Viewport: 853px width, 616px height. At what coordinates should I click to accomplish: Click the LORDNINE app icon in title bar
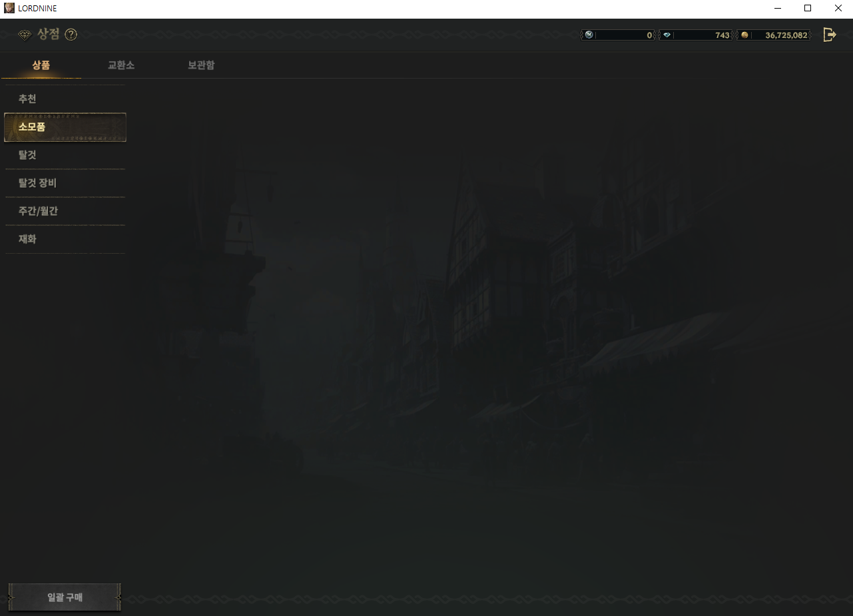click(9, 8)
